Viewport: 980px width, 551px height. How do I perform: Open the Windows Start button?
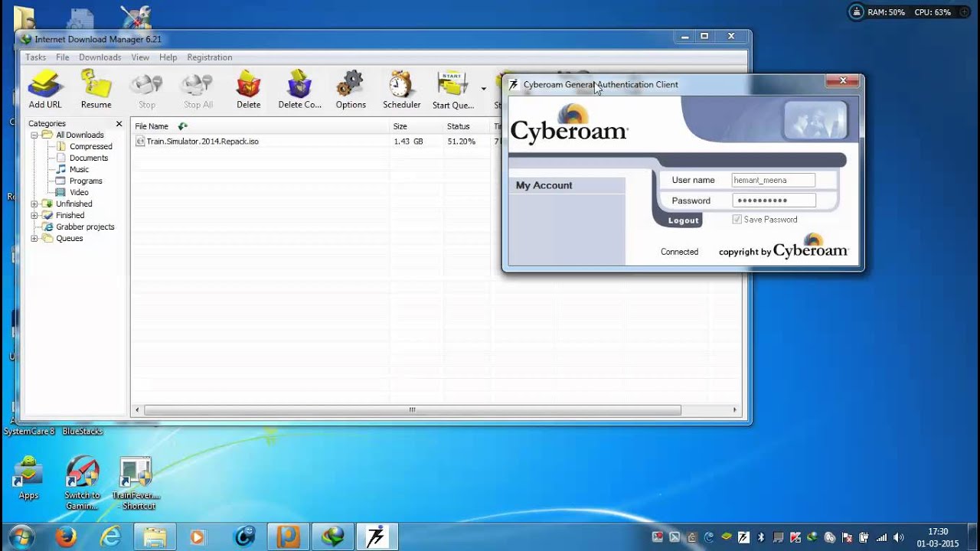[21, 537]
